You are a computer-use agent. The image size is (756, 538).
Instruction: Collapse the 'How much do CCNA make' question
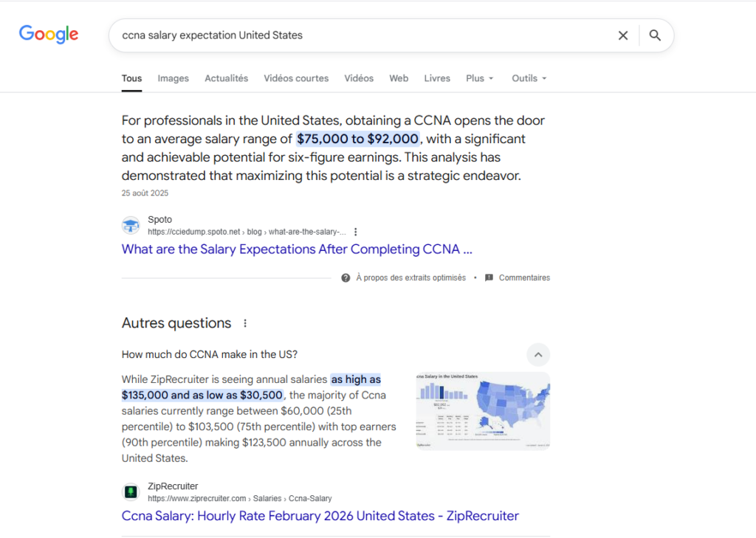pyautogui.click(x=538, y=355)
